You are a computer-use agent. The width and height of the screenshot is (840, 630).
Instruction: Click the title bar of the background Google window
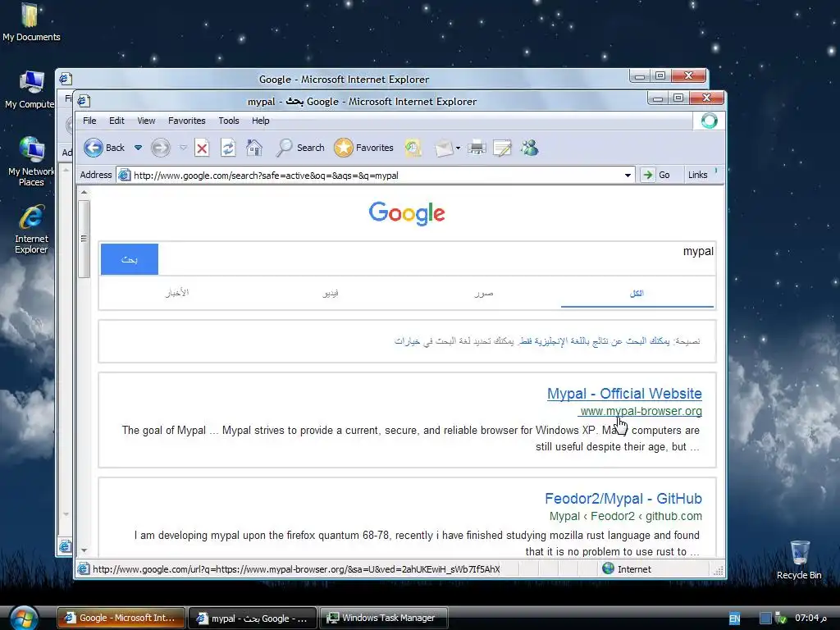pos(344,79)
